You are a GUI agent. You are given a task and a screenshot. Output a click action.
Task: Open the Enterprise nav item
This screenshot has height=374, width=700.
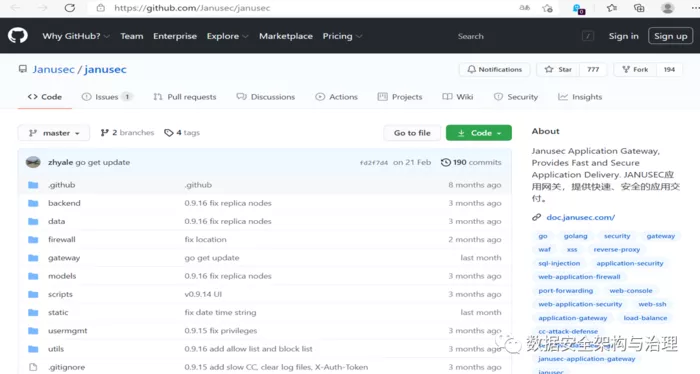pos(175,36)
